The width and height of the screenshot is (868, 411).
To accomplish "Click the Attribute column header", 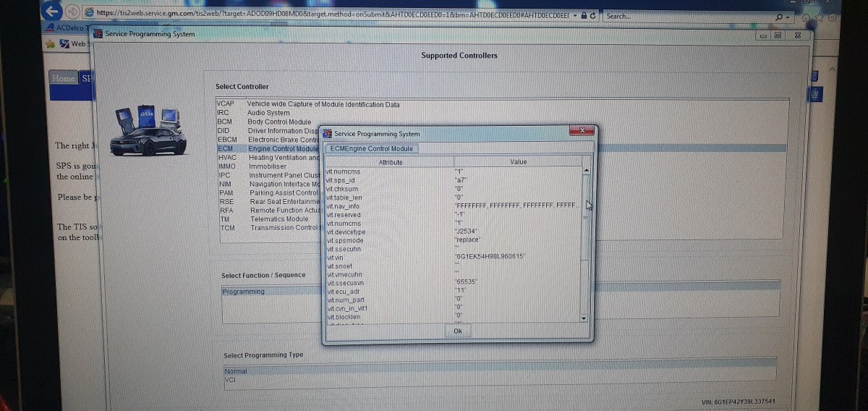I will pos(391,162).
